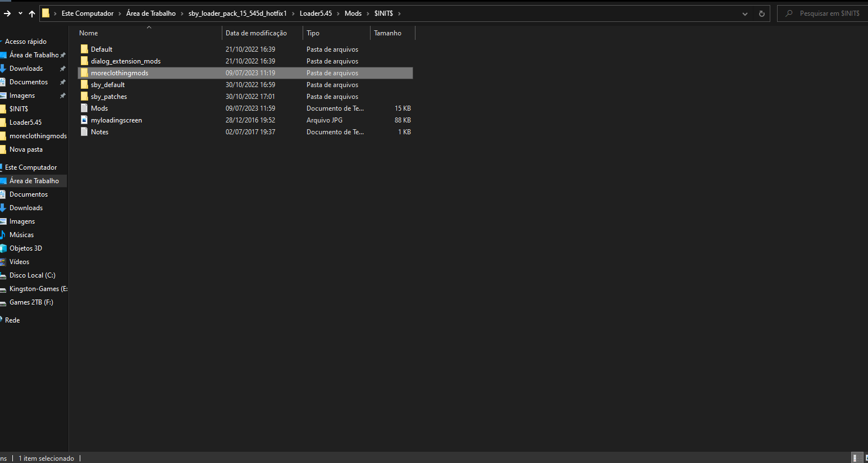Select the Notes text document

(x=99, y=132)
